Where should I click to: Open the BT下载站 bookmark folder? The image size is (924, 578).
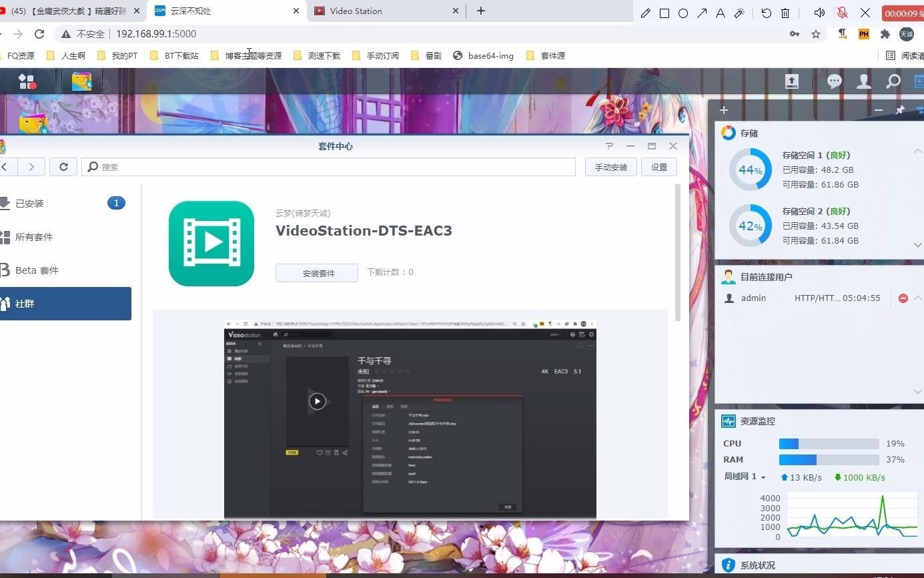[174, 56]
